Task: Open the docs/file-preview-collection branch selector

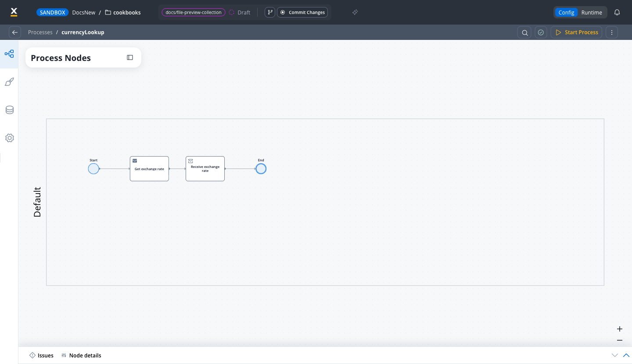Action: coord(194,12)
